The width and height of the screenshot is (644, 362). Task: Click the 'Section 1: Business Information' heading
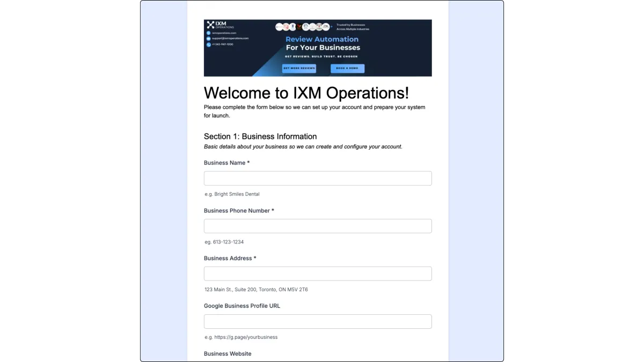pos(260,136)
